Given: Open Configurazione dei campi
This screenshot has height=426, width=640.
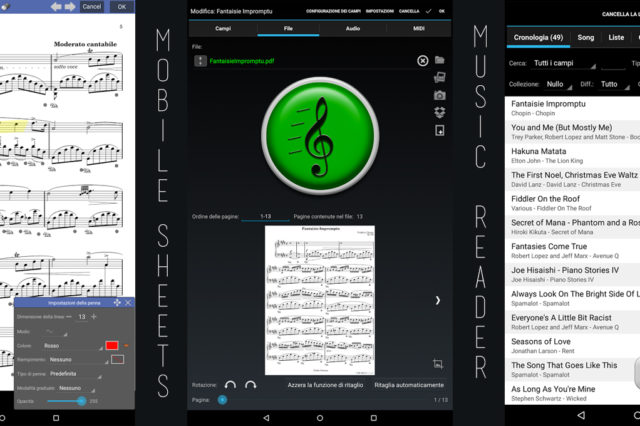Looking at the screenshot, I should point(333,11).
